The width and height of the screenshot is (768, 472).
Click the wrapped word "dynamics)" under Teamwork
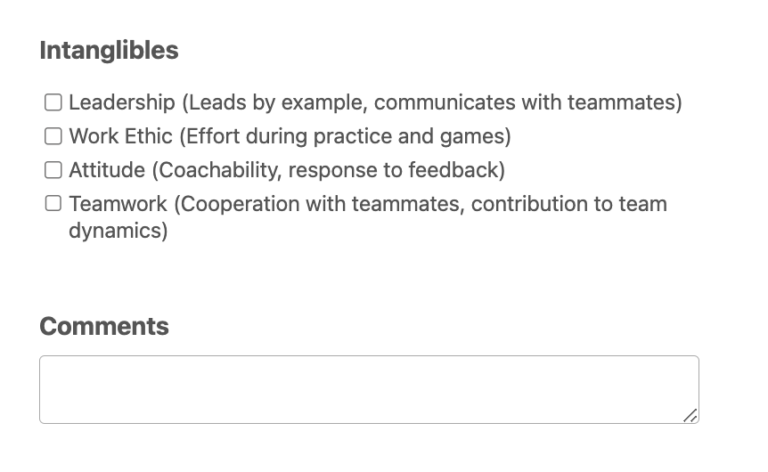click(118, 230)
